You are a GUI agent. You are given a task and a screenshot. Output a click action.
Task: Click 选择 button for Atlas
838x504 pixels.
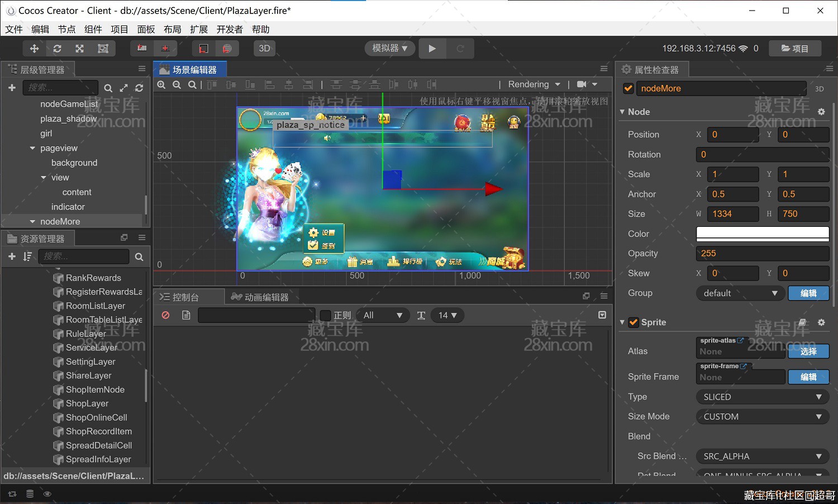coord(808,351)
